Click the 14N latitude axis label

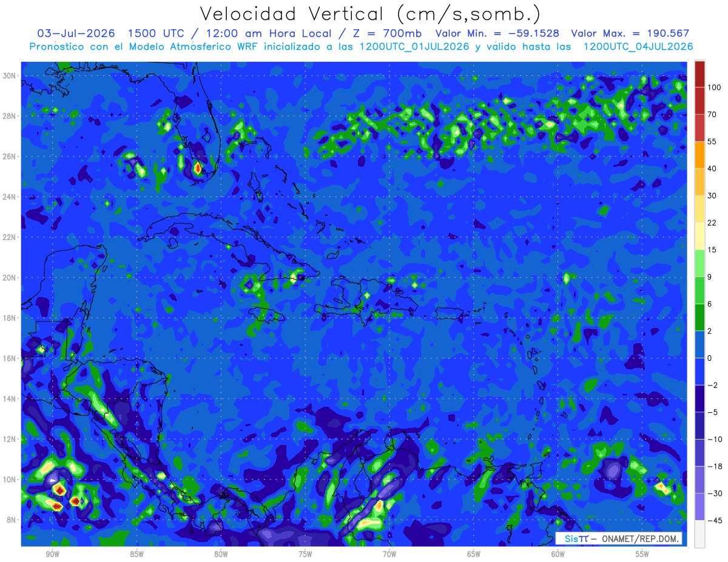(10, 399)
